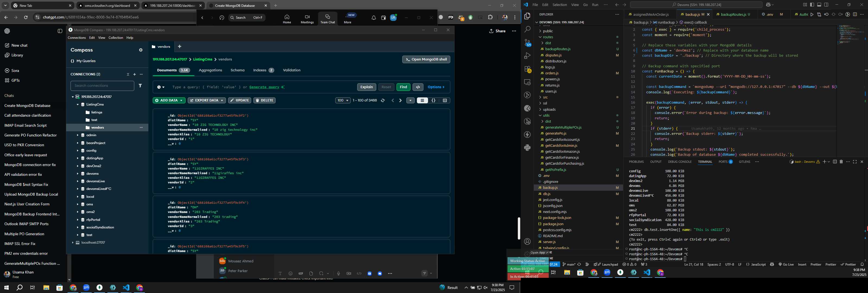Go to previous page of documents
This screenshot has height=293, width=868.
[x=392, y=100]
